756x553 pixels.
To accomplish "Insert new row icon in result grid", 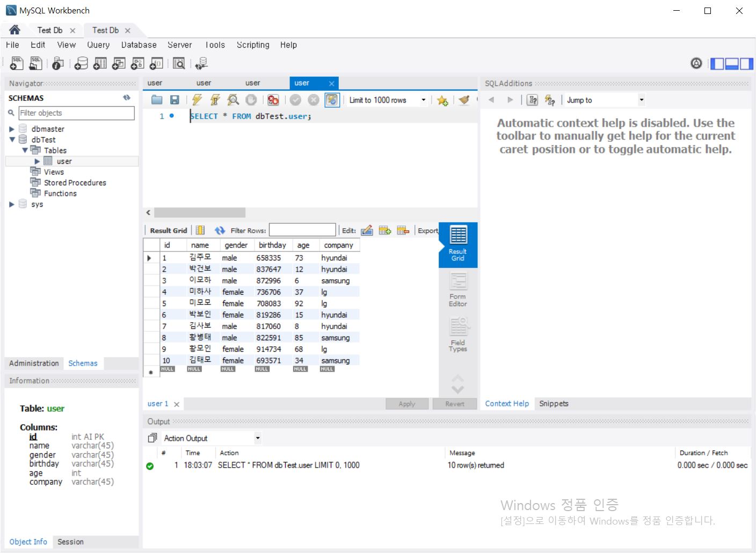I will [385, 230].
